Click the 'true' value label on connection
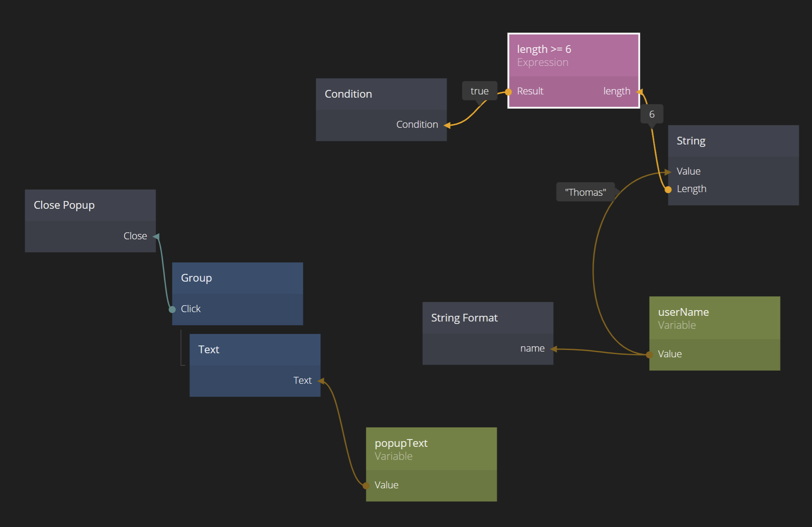 [x=479, y=91]
